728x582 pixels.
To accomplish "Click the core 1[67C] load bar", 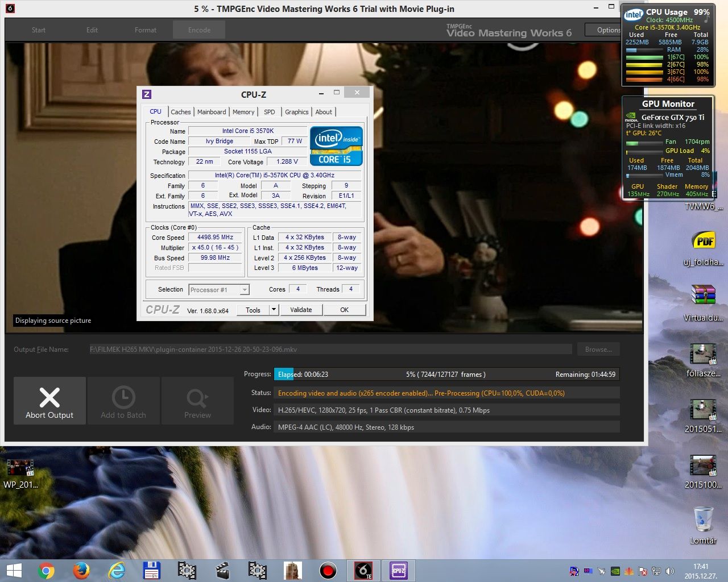I will click(x=644, y=57).
